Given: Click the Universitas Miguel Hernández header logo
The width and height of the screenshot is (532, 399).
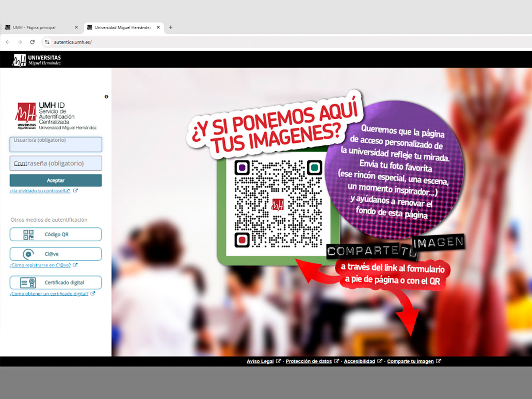Looking at the screenshot, I should pyautogui.click(x=37, y=60).
